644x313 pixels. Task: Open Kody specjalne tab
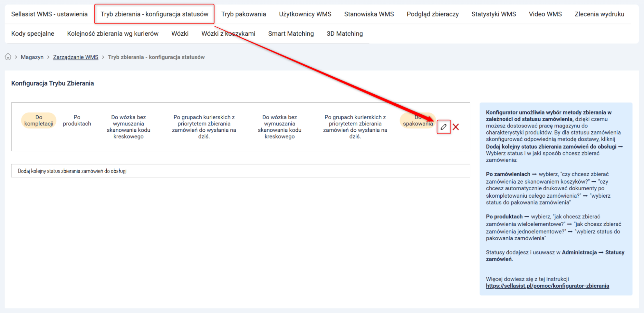33,33
